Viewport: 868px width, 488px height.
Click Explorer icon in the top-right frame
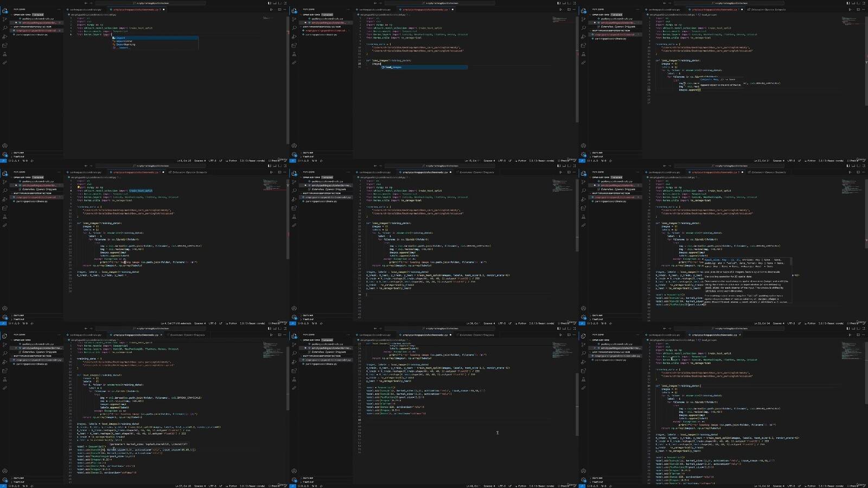pos(583,11)
